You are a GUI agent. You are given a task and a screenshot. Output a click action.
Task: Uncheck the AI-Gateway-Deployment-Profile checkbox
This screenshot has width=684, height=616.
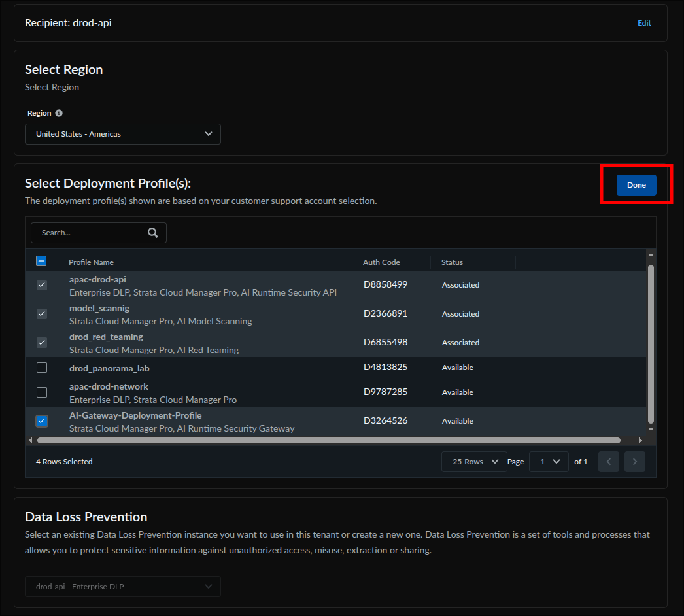42,421
